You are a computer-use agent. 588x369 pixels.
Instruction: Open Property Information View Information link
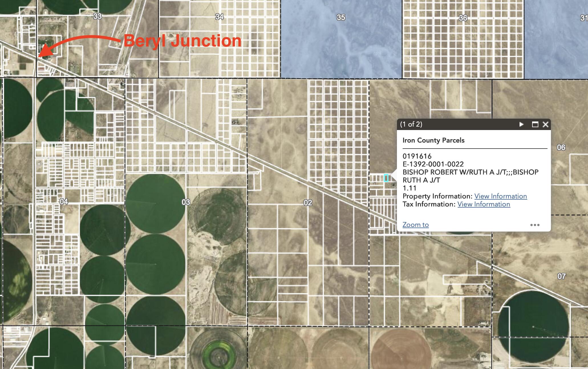tap(500, 196)
